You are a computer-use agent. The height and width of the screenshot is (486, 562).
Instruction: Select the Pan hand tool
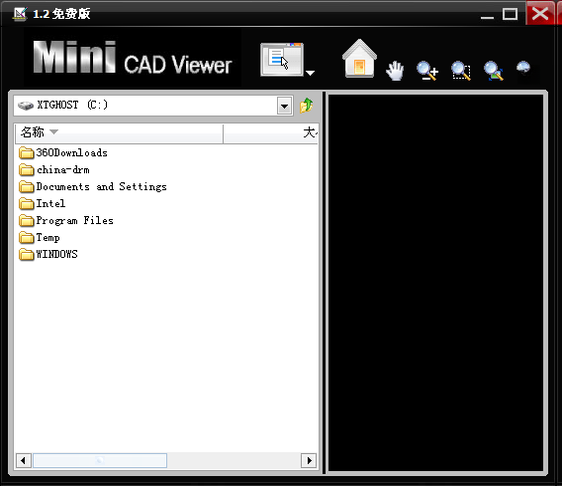395,71
